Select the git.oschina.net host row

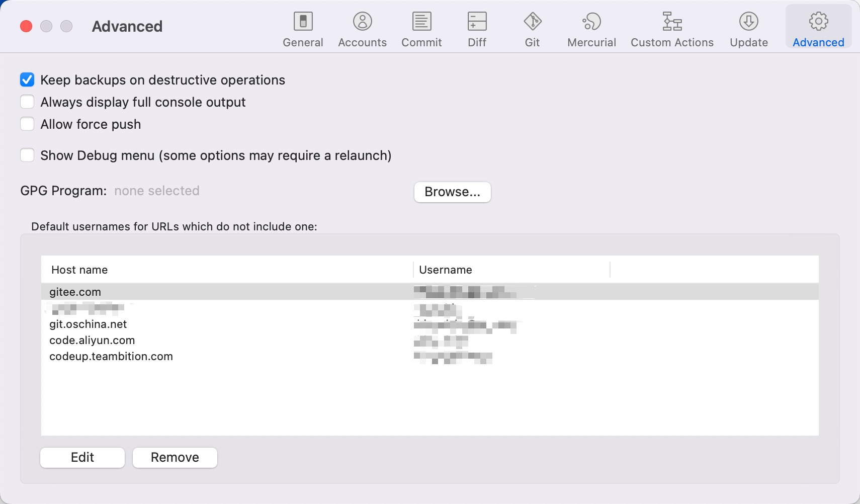pyautogui.click(x=88, y=324)
